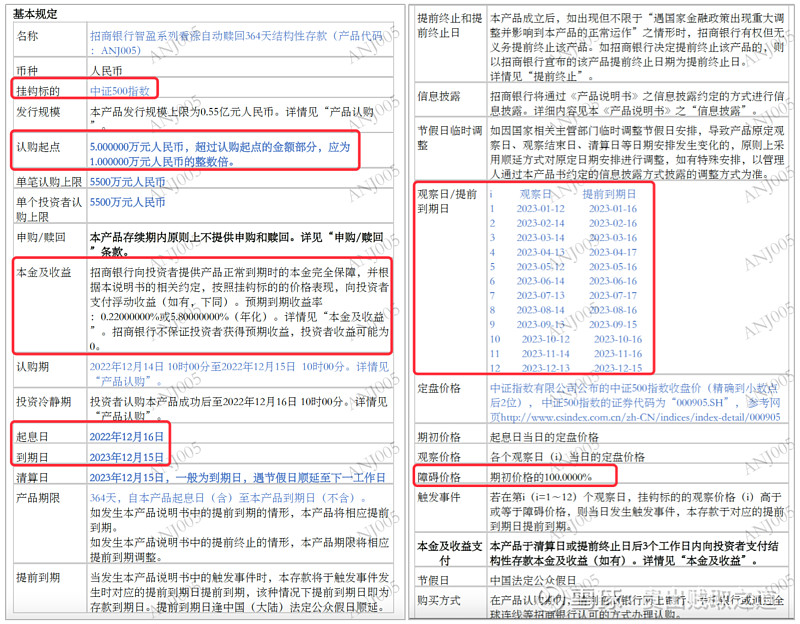This screenshot has width=800, height=624.
Task: Click the 币种 value 人民币
Action: click(106, 70)
